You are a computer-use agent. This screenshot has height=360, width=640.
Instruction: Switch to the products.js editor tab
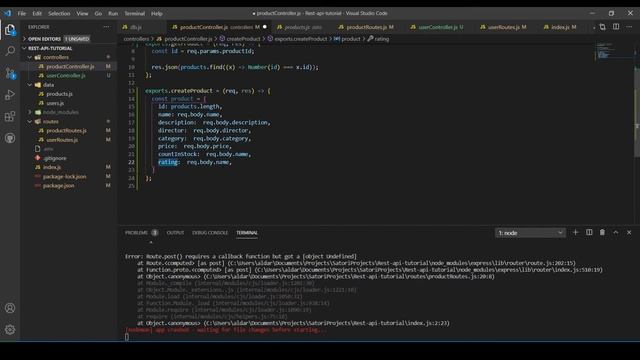pyautogui.click(x=303, y=27)
